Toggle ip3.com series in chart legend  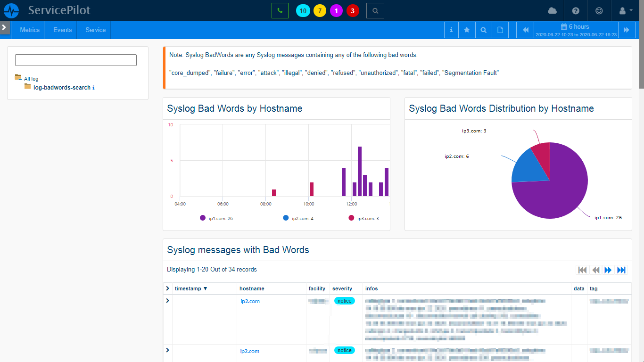click(363, 218)
